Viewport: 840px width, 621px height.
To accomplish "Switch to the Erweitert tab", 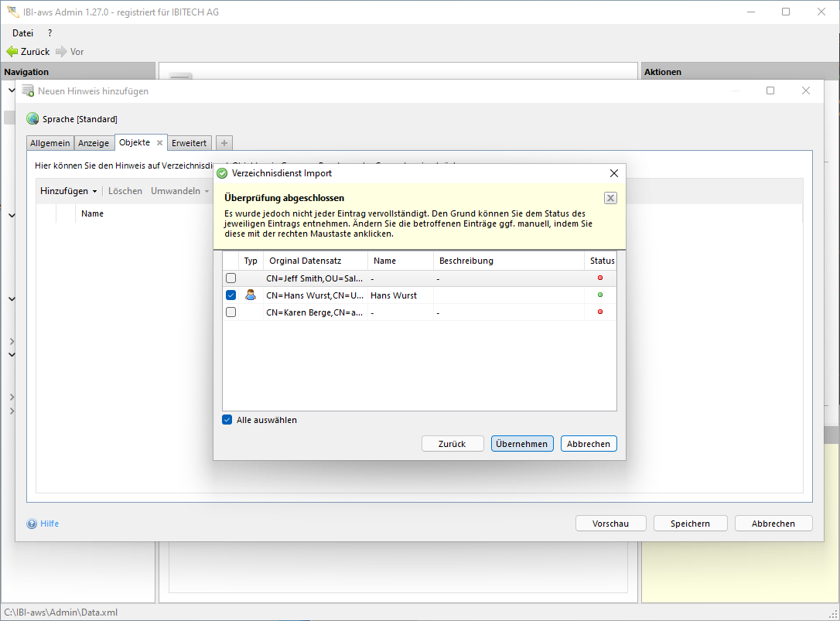I will click(x=189, y=143).
